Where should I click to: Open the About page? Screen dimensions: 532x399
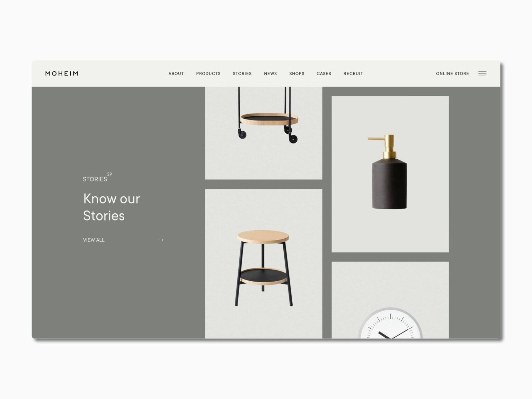(x=176, y=73)
